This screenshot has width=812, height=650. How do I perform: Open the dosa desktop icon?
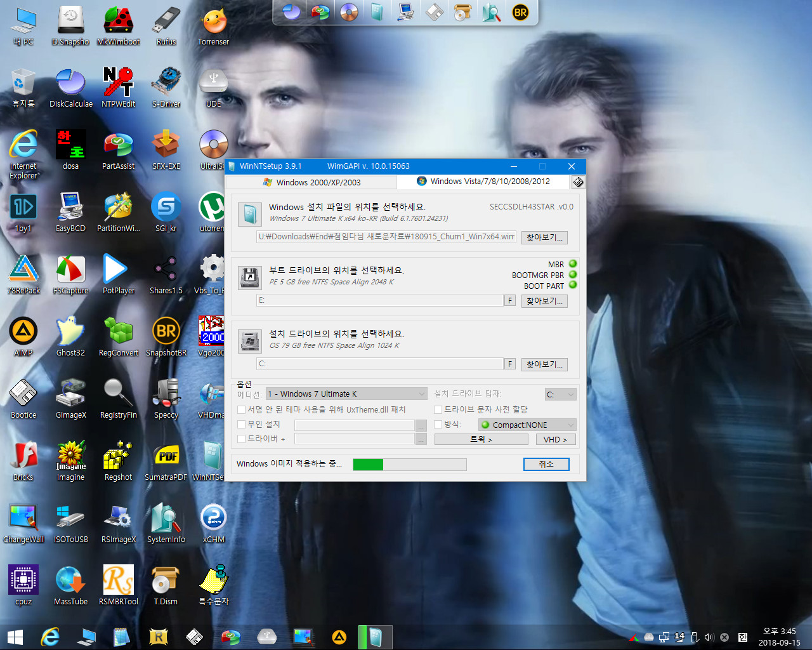pyautogui.click(x=70, y=150)
